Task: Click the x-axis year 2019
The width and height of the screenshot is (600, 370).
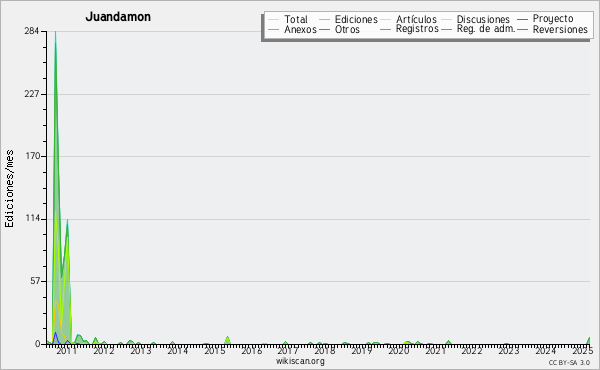Action: pyautogui.click(x=362, y=350)
